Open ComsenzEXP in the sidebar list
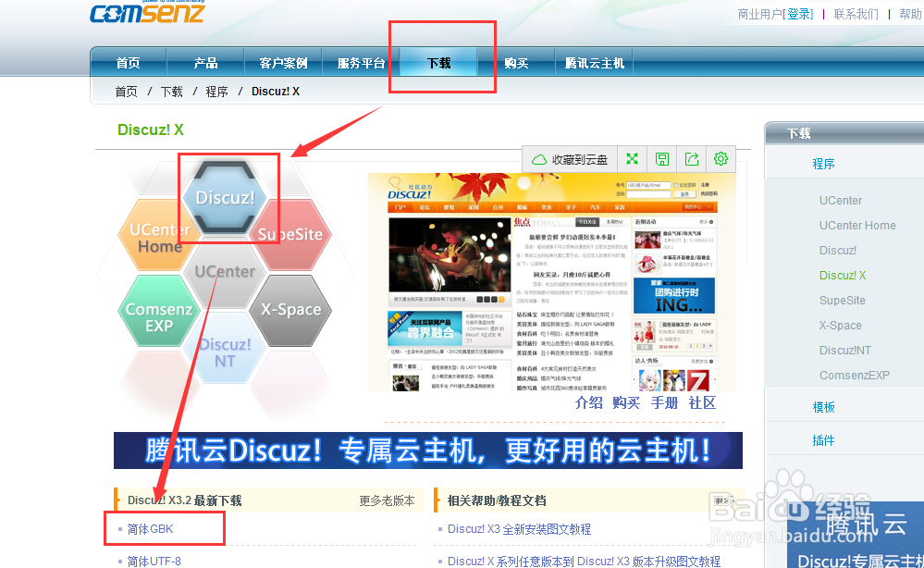Screen dimensions: 924x568 (x=855, y=376)
